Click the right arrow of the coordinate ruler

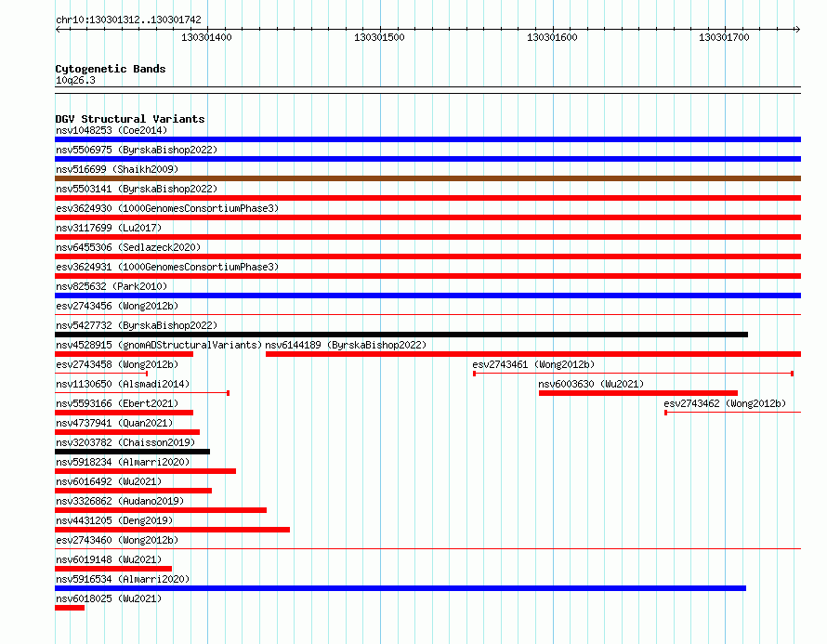click(x=797, y=29)
